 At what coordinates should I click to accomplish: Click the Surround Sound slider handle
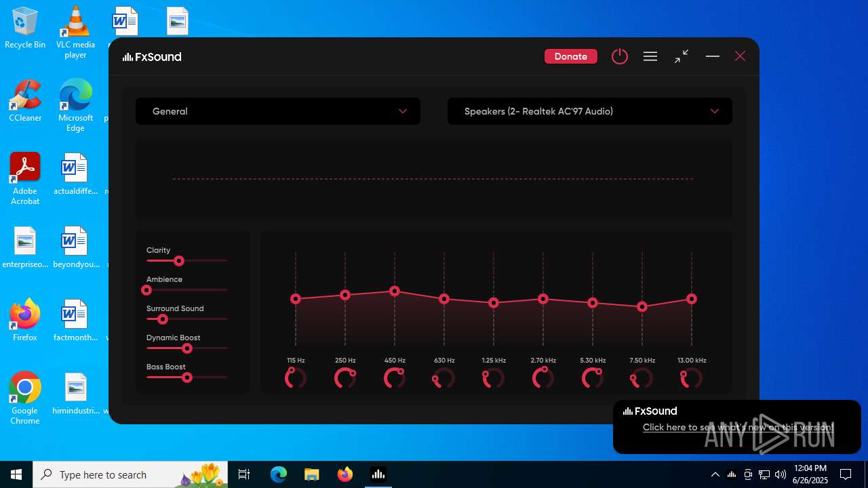[162, 319]
